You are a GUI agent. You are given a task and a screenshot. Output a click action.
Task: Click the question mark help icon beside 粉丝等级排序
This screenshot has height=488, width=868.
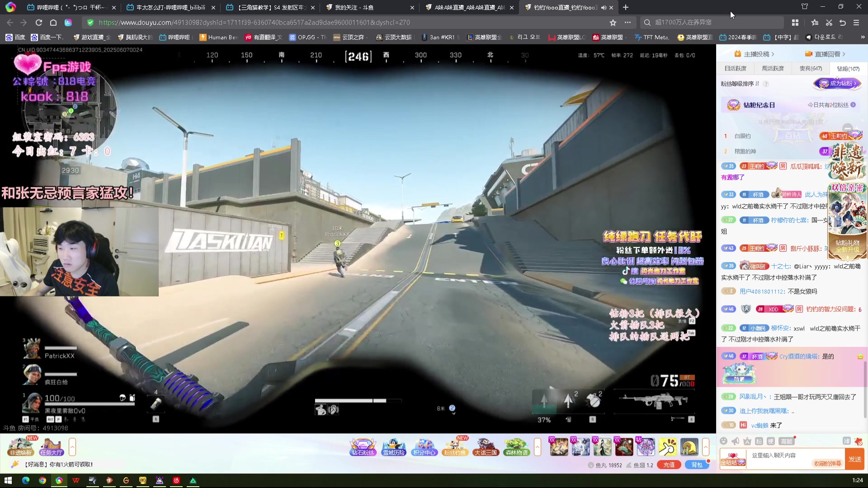pyautogui.click(x=766, y=84)
